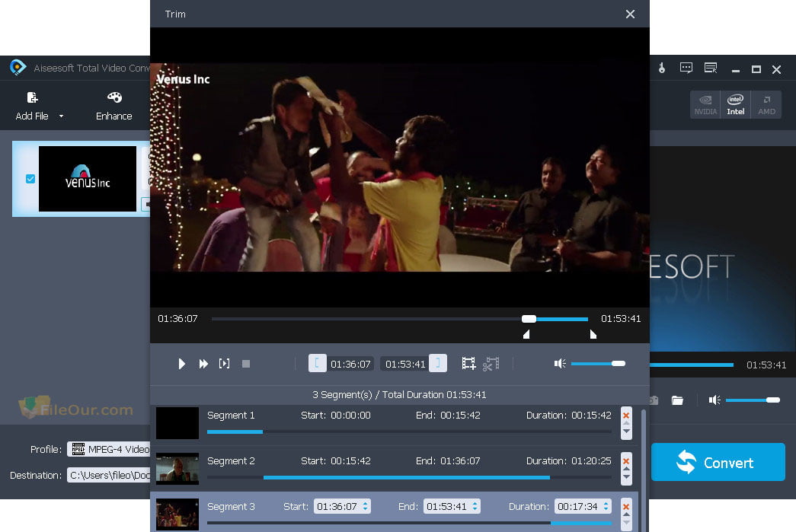Image resolution: width=796 pixels, height=532 pixels.
Task: Click Add File in the main window
Action: coord(32,106)
